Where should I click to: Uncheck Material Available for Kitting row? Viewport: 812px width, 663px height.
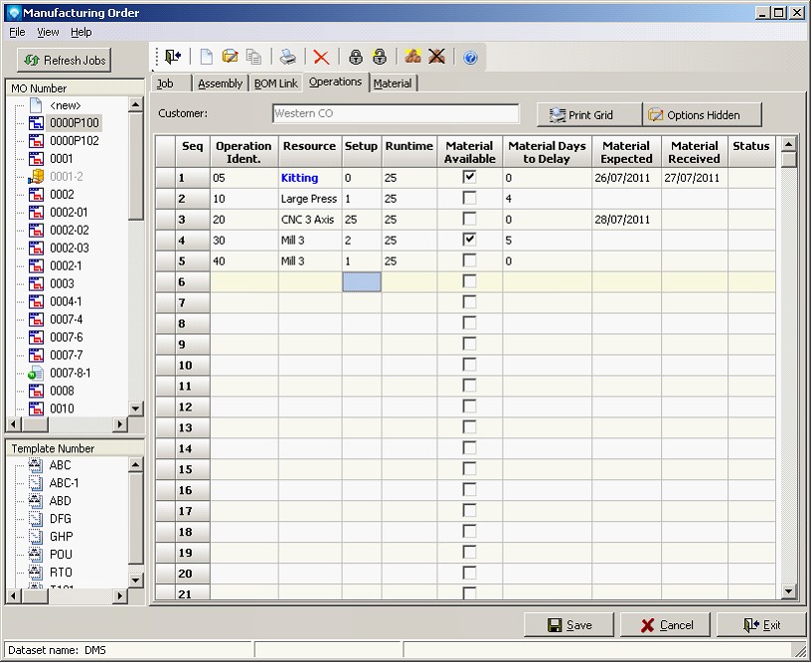coord(469,177)
